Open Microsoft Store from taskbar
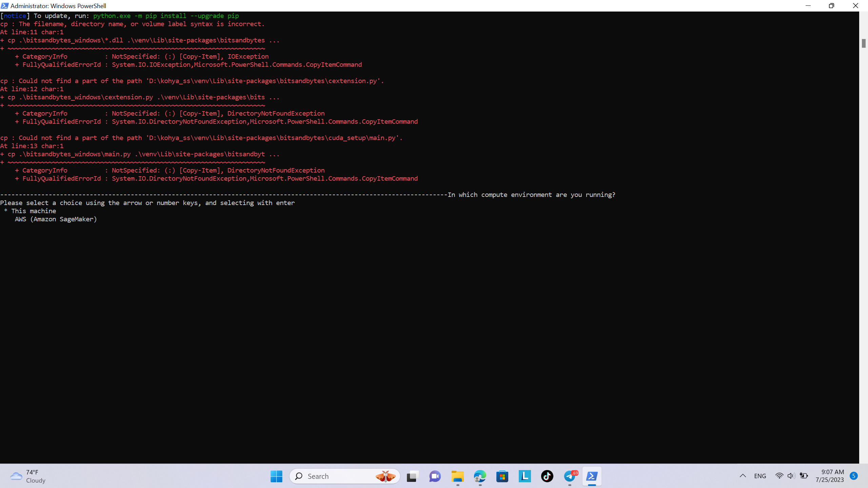Viewport: 868px width, 488px height. coord(502,476)
